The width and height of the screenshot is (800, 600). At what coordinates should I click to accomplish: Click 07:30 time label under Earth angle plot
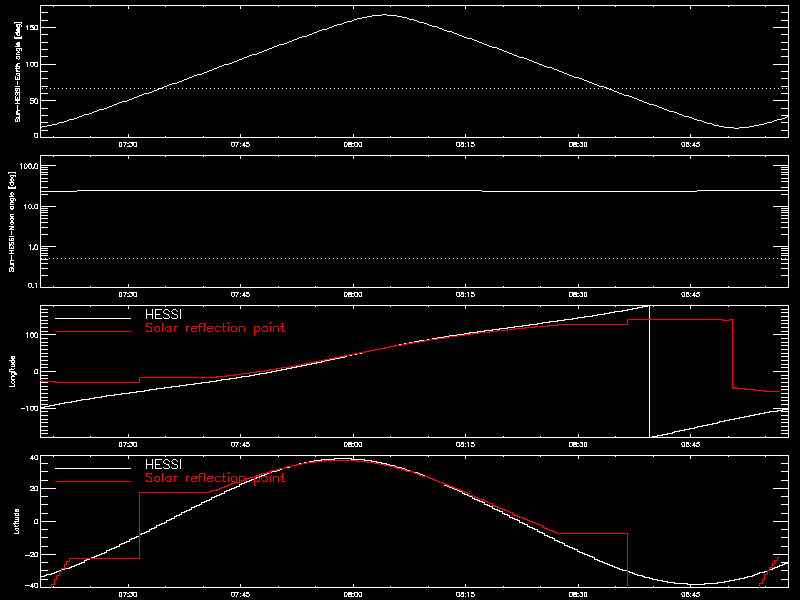(128, 145)
